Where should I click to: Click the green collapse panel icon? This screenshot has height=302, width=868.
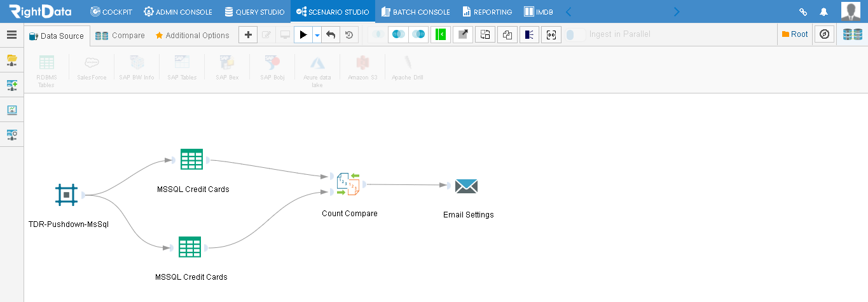[440, 35]
